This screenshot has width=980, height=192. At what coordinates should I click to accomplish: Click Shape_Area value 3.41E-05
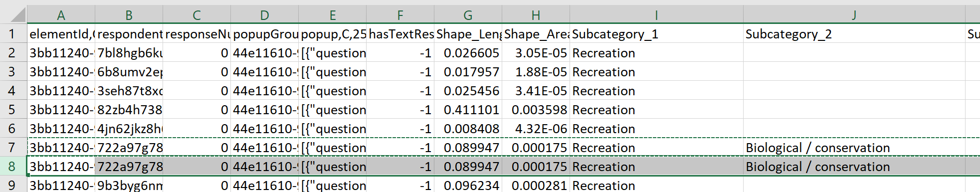tap(536, 91)
